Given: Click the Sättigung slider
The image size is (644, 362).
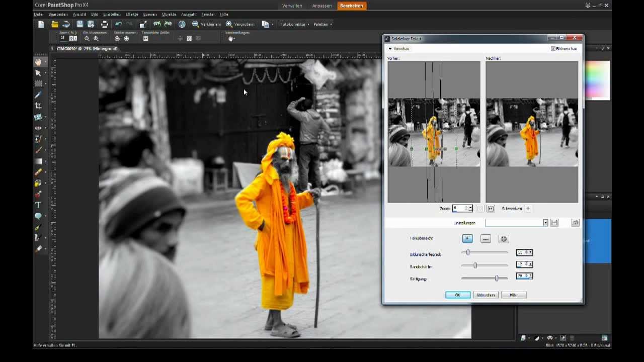Looking at the screenshot, I should (485, 278).
